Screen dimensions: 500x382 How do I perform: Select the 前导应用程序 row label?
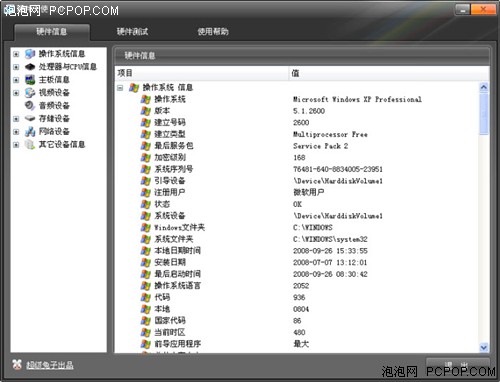pyautogui.click(x=177, y=344)
